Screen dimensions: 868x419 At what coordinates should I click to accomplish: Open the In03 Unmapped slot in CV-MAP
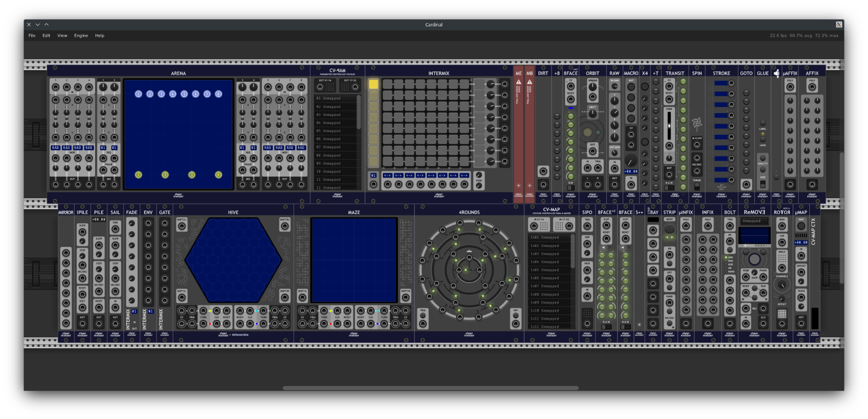pyautogui.click(x=549, y=254)
